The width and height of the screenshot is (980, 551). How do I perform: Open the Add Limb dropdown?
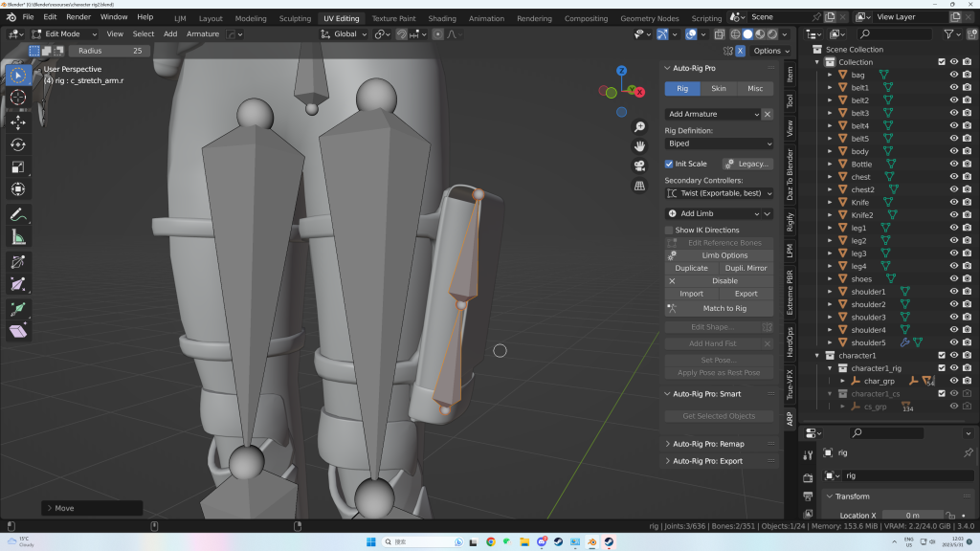[713, 213]
